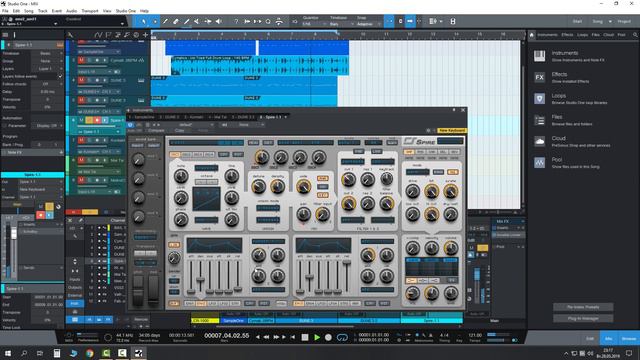
Task: Open the SampleOne track instrument dropdown
Action: click(98, 52)
